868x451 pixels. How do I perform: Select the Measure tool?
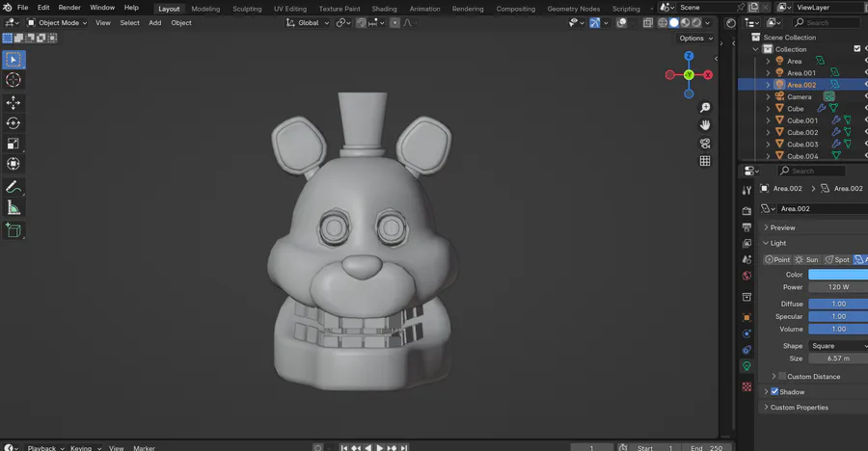[x=14, y=208]
